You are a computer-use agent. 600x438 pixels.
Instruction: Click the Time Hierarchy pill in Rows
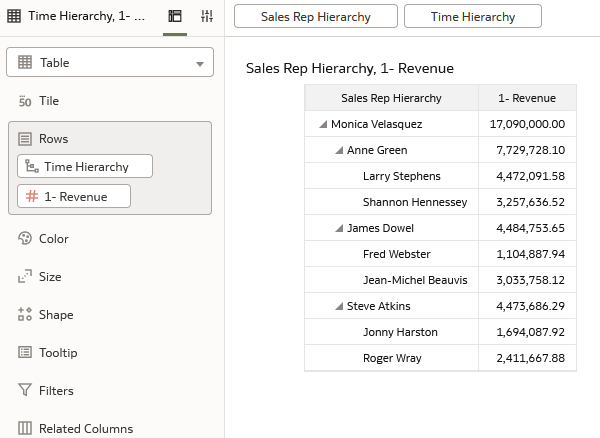click(x=85, y=167)
